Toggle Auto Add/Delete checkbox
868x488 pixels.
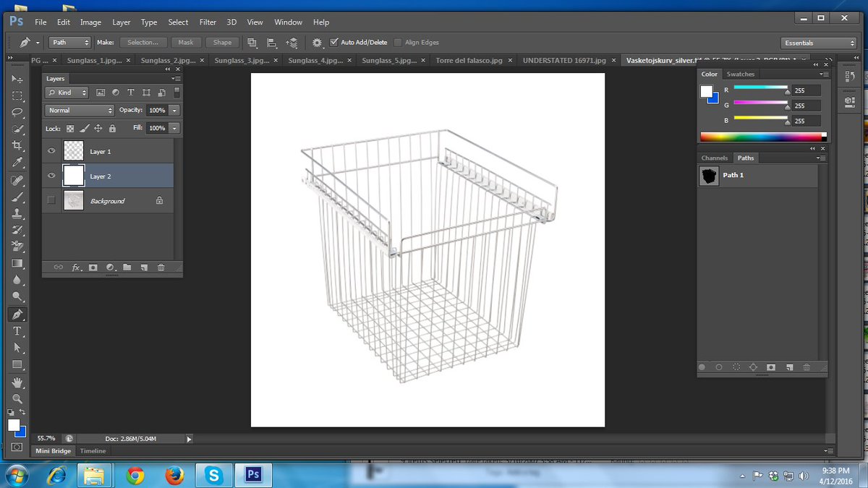coord(334,43)
